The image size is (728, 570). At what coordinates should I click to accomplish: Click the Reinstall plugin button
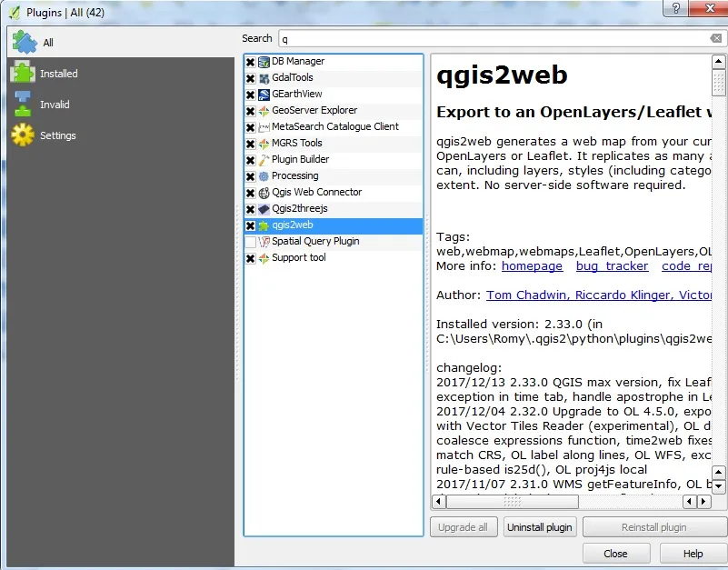[x=653, y=527]
